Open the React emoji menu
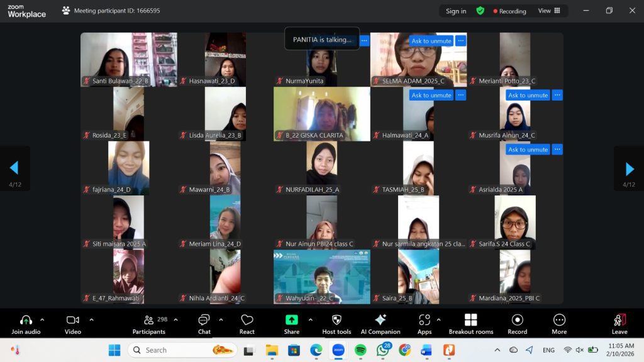 247,324
